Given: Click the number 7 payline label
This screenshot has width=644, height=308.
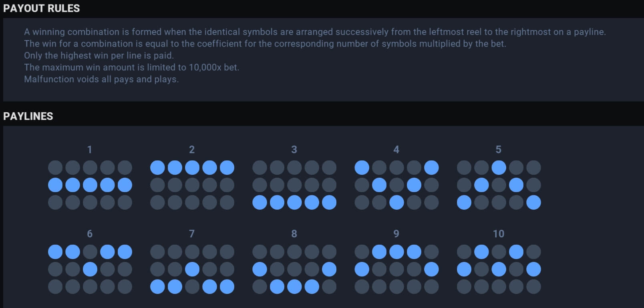Looking at the screenshot, I should (x=192, y=234).
